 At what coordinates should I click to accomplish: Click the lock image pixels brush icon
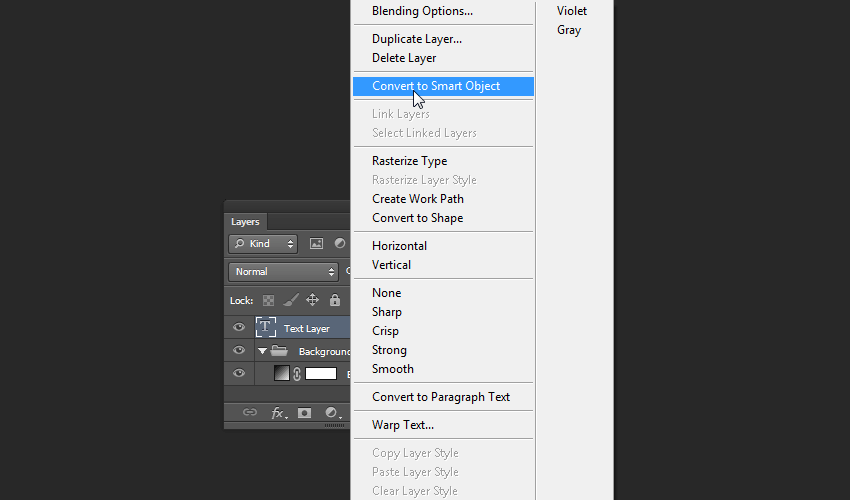point(290,300)
